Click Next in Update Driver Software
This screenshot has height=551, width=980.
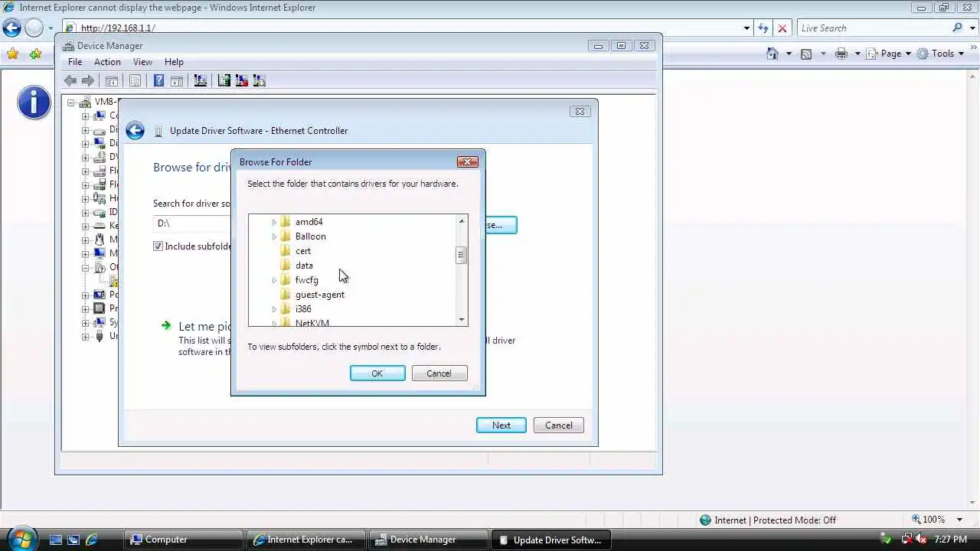501,425
